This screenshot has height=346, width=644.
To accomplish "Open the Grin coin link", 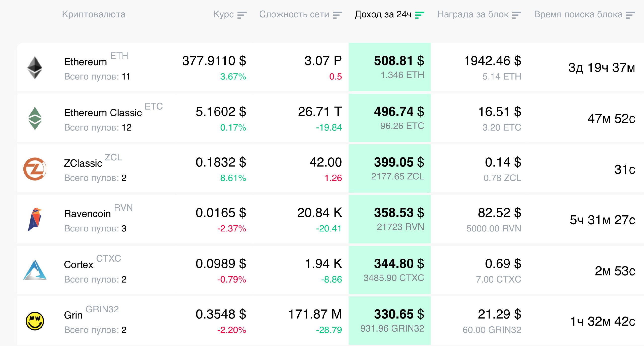I will point(73,315).
